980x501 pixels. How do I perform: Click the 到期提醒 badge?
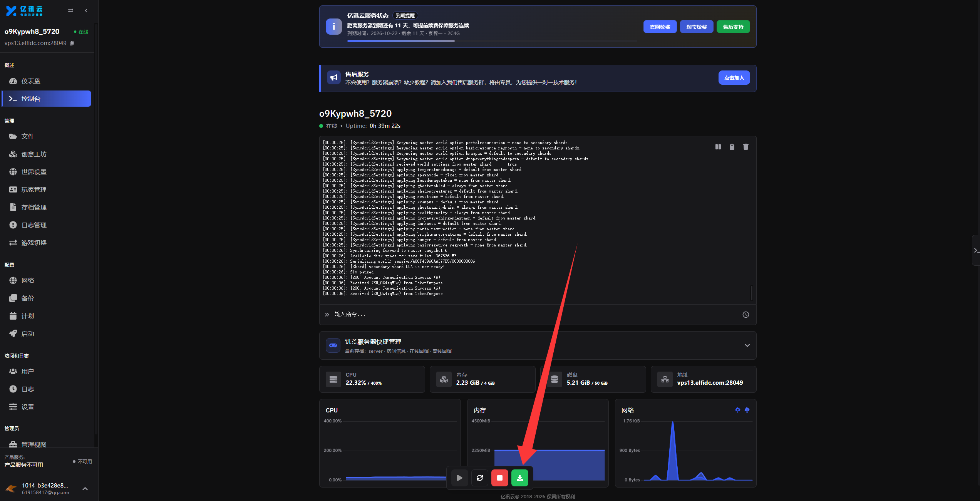point(405,16)
